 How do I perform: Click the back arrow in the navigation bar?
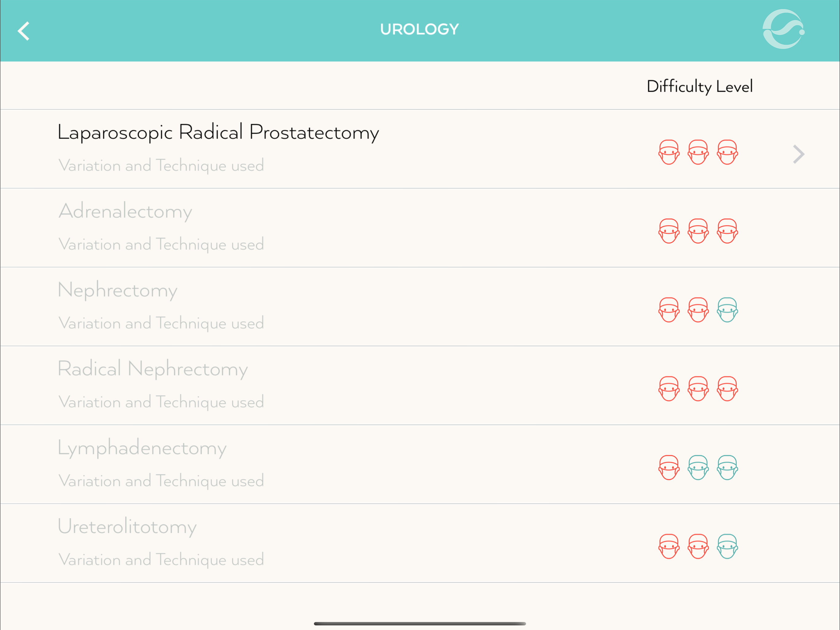(24, 31)
